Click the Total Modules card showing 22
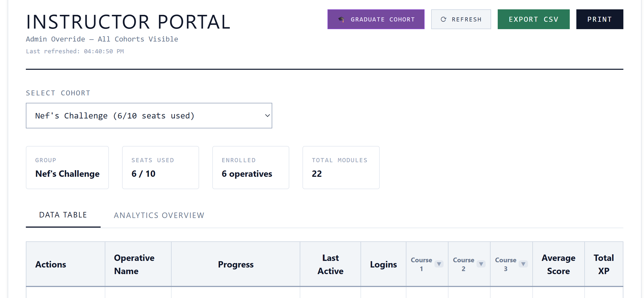 [x=341, y=167]
